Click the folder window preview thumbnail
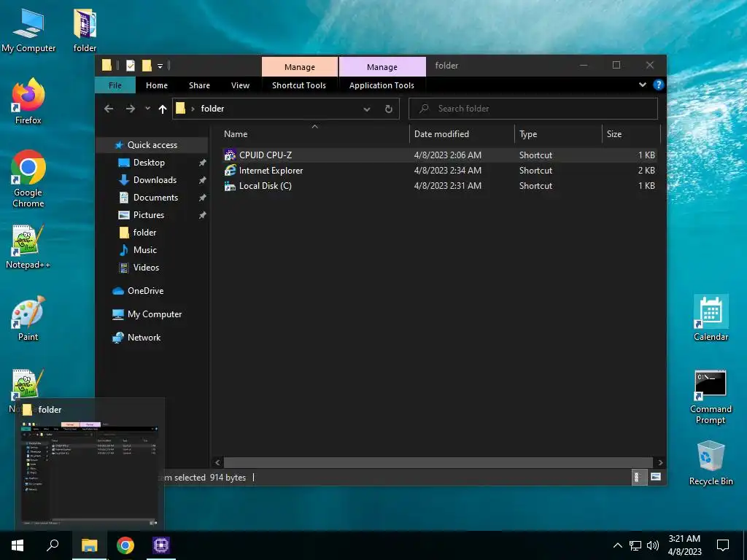The width and height of the screenshot is (747, 560). (90, 473)
